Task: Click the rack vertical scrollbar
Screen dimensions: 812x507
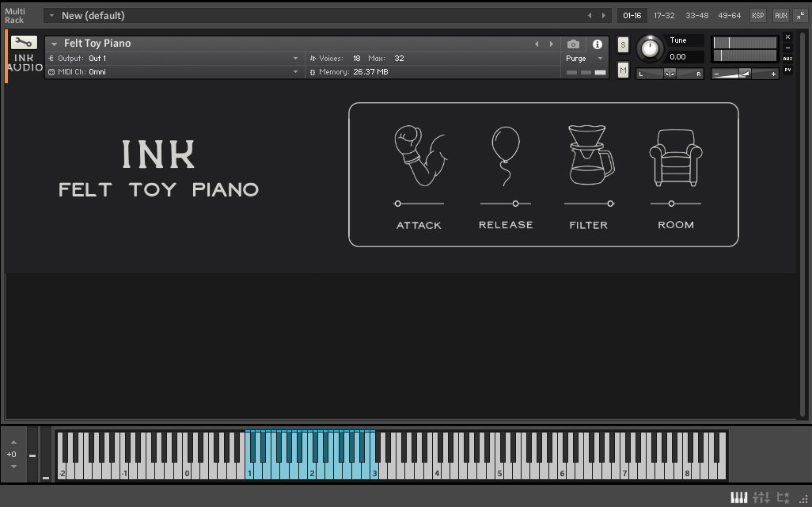Action: tap(803, 223)
